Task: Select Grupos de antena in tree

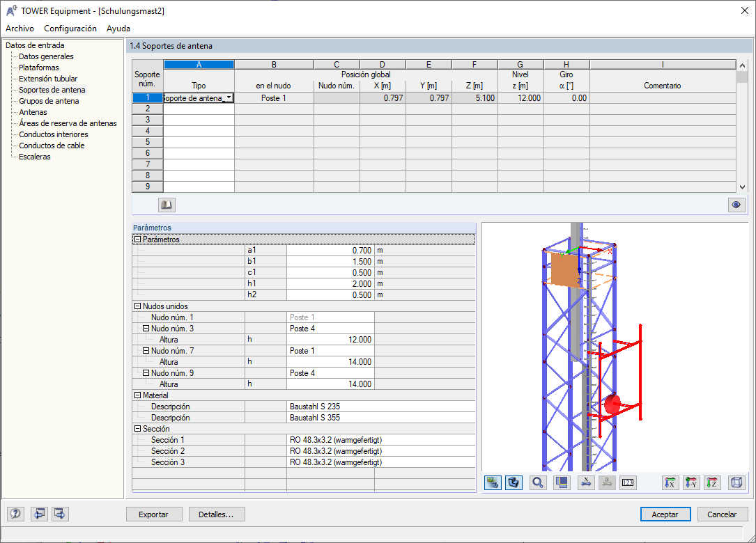Action: tap(49, 101)
